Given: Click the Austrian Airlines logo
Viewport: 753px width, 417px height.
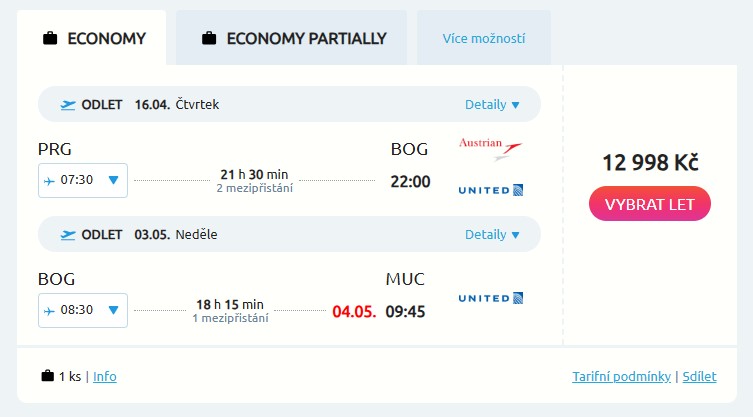Looking at the screenshot, I should coord(490,149).
